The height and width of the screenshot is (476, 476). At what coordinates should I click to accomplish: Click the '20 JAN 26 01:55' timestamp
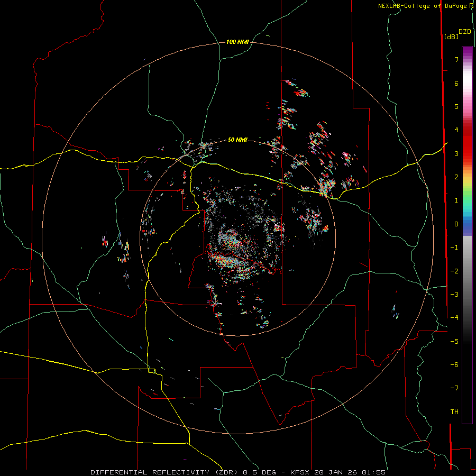(x=350, y=472)
